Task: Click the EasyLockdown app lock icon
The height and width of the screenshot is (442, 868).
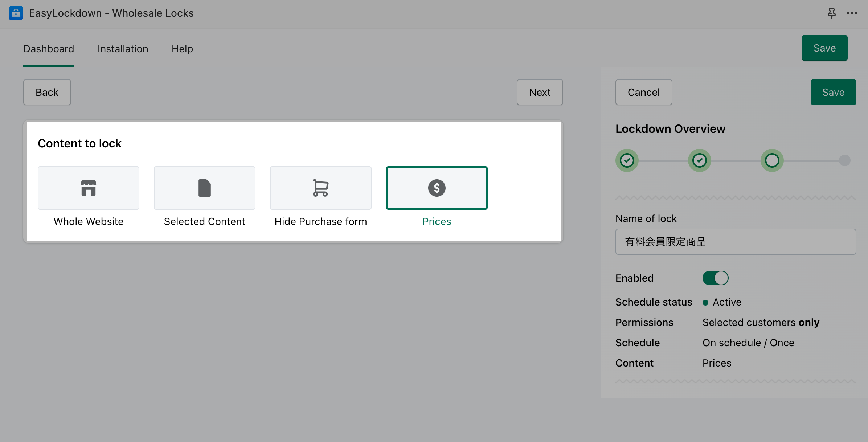Action: click(x=16, y=13)
